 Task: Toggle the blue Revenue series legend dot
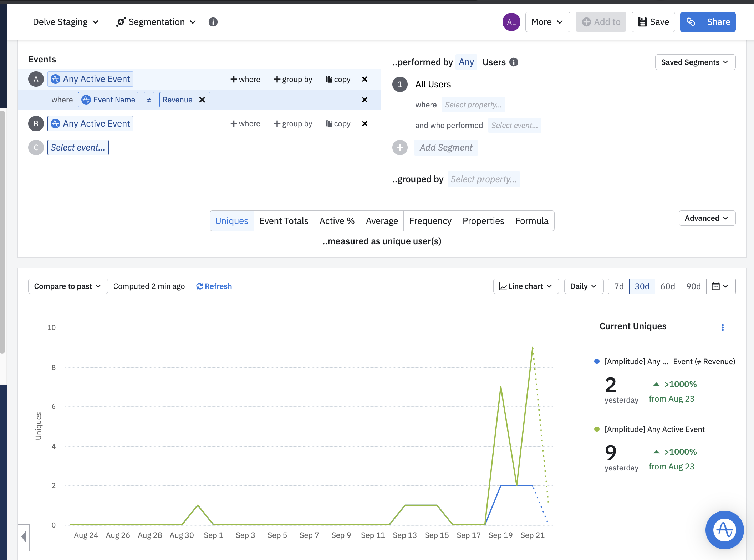597,361
